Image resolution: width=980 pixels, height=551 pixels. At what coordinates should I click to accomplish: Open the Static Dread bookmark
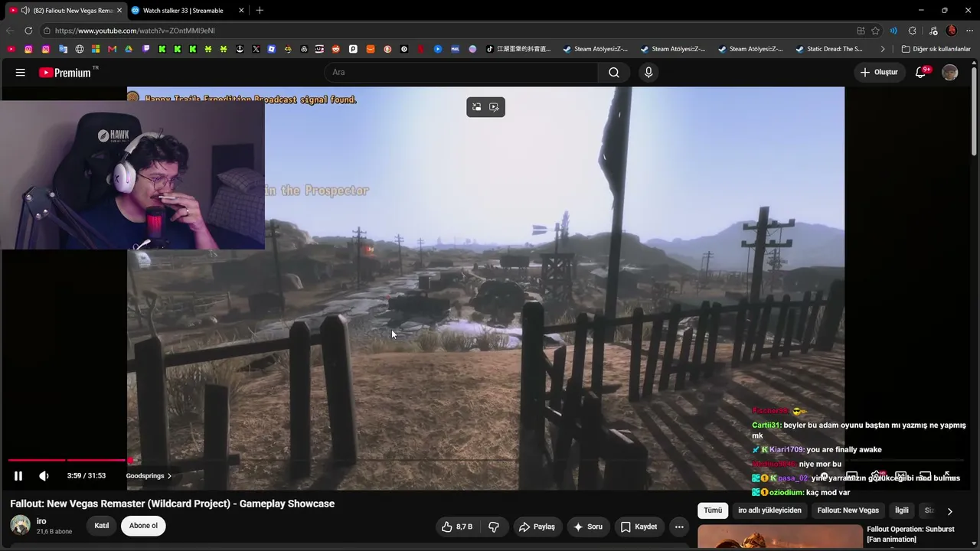(x=829, y=49)
